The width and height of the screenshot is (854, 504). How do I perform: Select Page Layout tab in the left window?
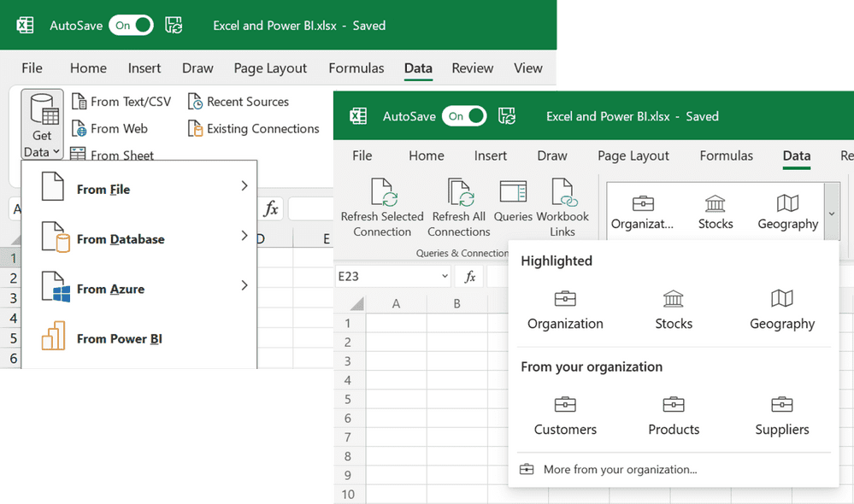click(x=270, y=68)
